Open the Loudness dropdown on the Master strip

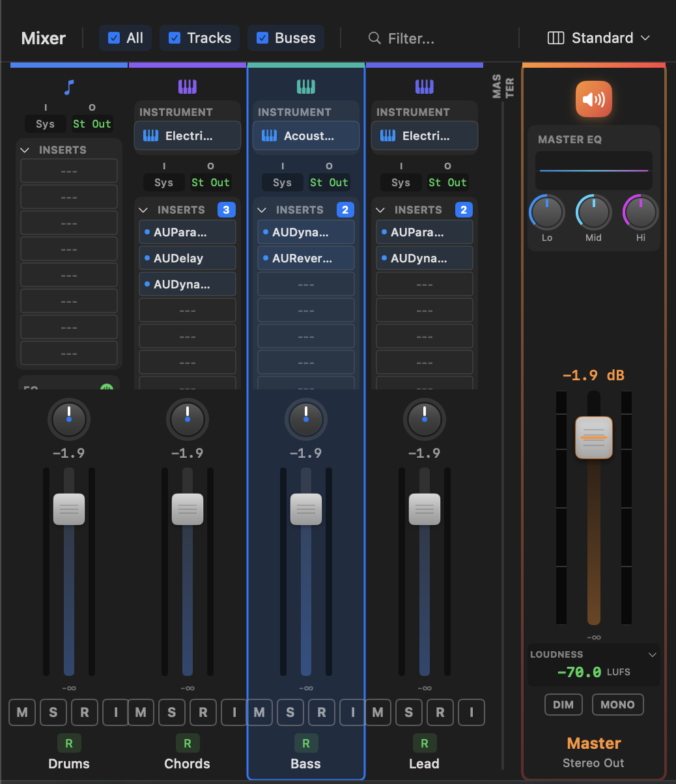pyautogui.click(x=651, y=654)
